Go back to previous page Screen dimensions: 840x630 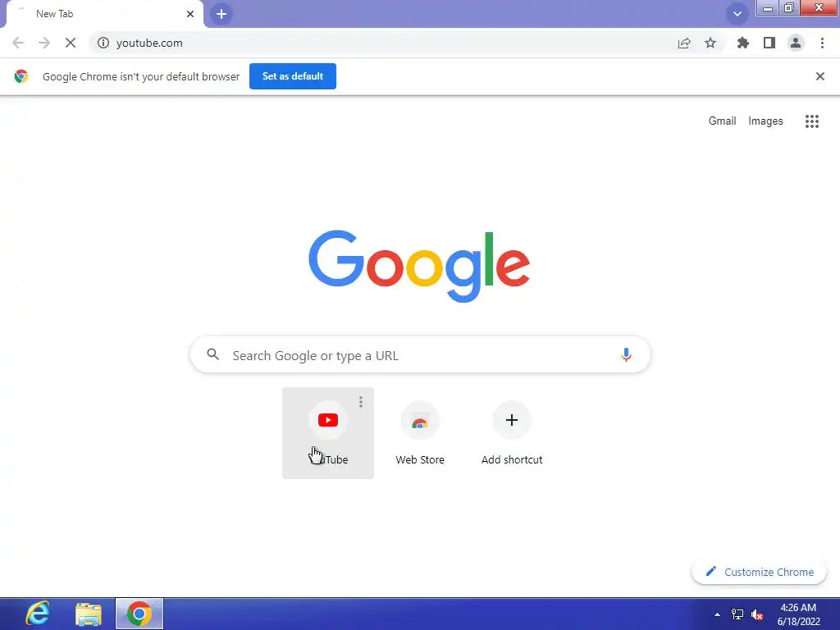click(x=18, y=43)
